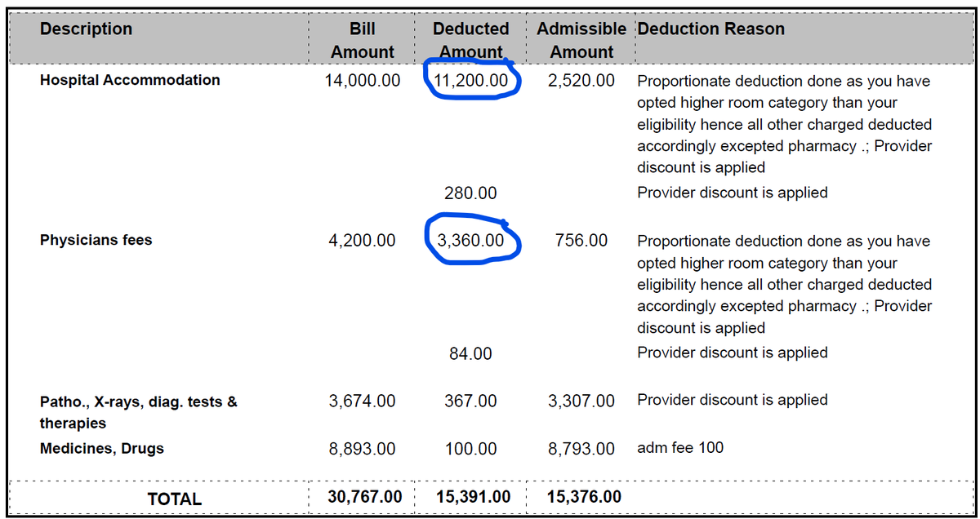980x519 pixels.
Task: Click the adm fee 100 reason
Action: tap(680, 447)
